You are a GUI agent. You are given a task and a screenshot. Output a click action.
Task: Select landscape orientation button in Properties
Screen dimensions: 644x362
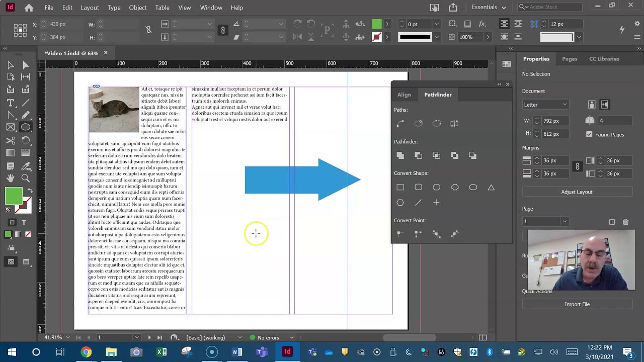605,105
